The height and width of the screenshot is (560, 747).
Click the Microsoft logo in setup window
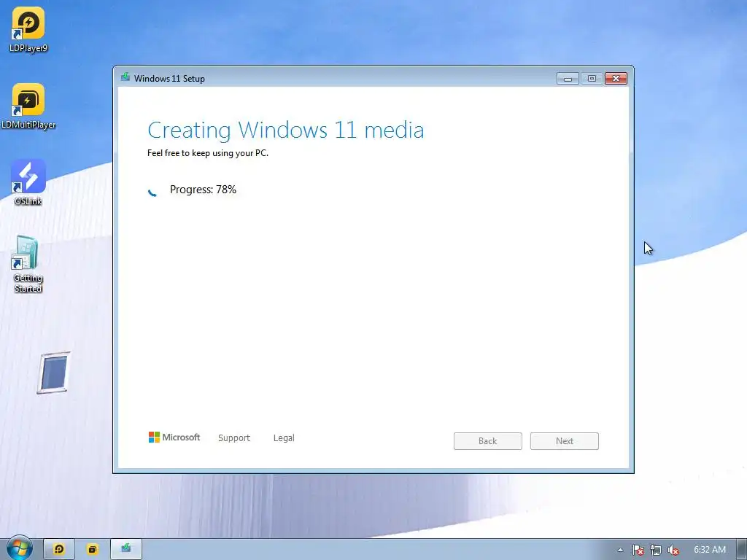click(174, 437)
